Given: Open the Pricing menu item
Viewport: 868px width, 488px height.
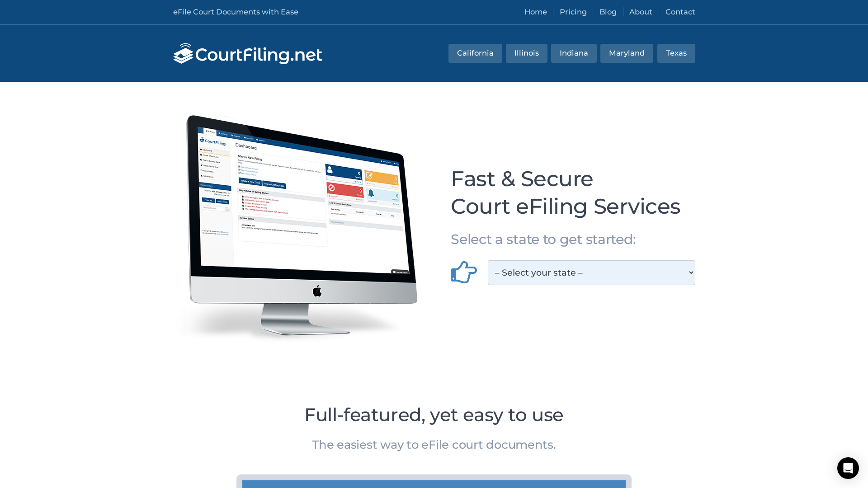Looking at the screenshot, I should click(573, 12).
